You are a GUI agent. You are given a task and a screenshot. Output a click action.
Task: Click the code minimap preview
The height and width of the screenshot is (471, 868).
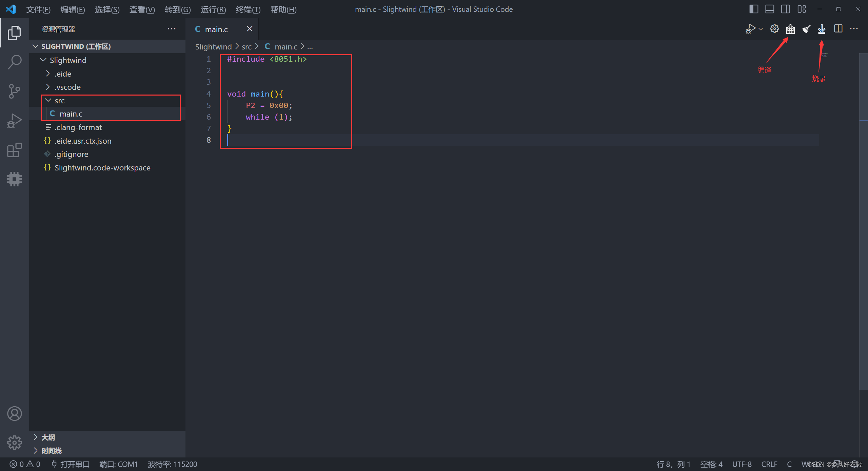(x=824, y=55)
